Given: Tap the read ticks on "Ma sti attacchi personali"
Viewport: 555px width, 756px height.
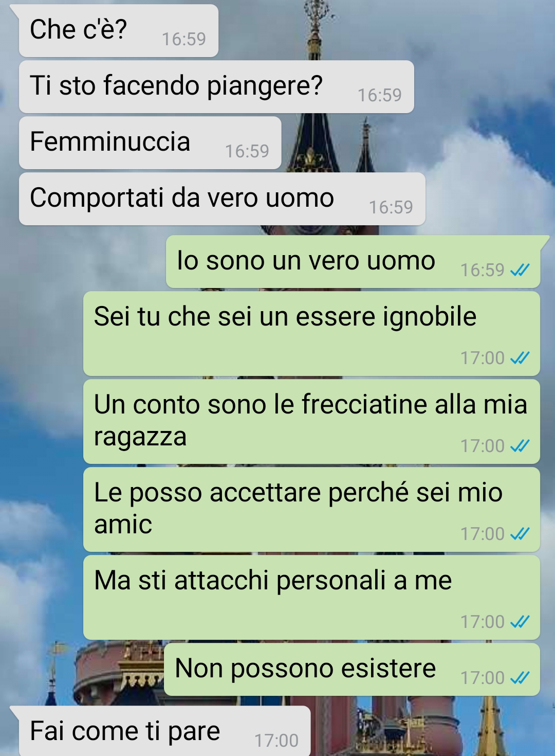Looking at the screenshot, I should [520, 622].
